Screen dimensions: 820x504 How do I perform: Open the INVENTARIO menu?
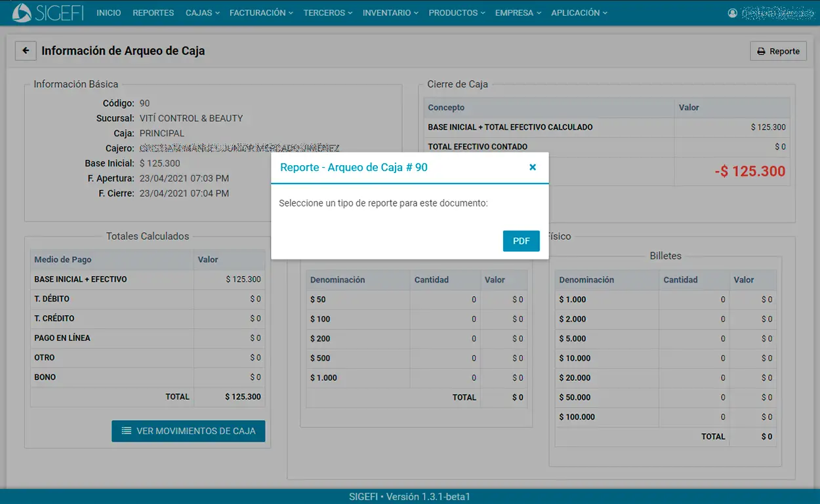click(390, 13)
